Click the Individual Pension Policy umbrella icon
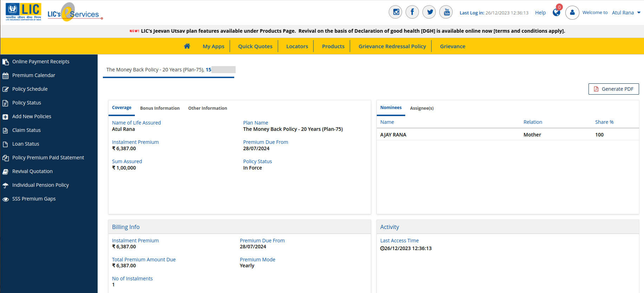This screenshot has width=644, height=293. 5,185
